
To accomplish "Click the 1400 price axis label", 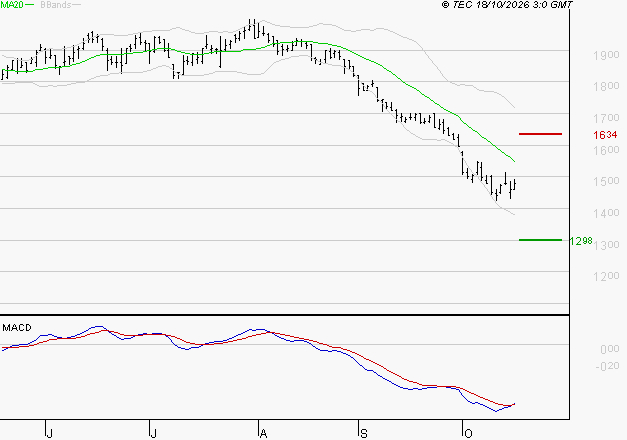I will (606, 213).
